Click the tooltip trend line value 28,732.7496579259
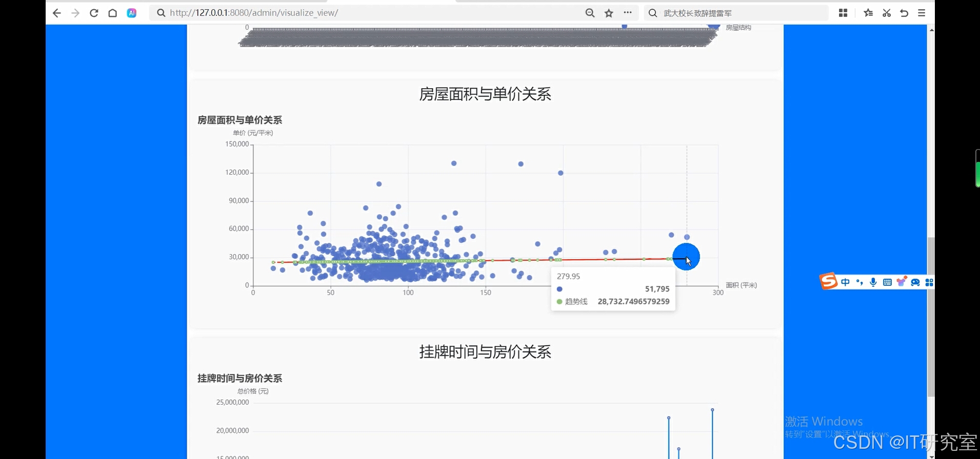 633,302
